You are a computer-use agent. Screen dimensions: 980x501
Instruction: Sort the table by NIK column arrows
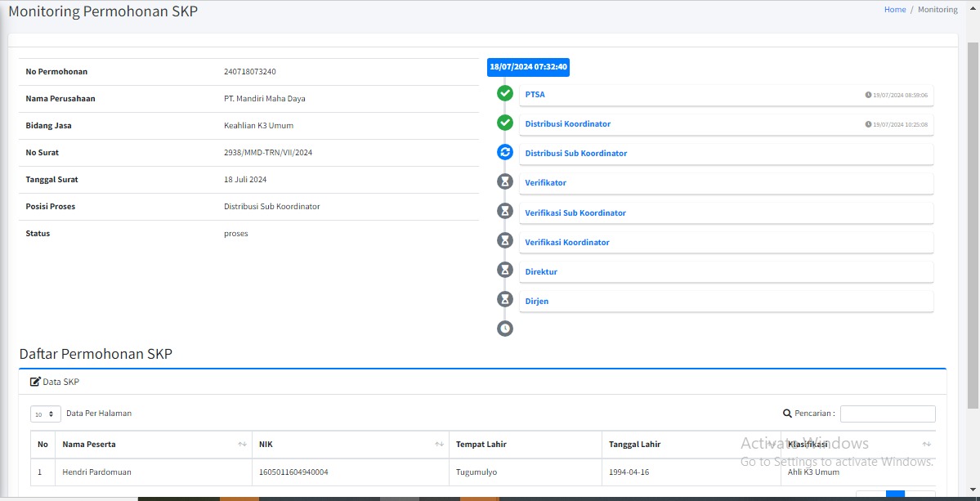[439, 445]
